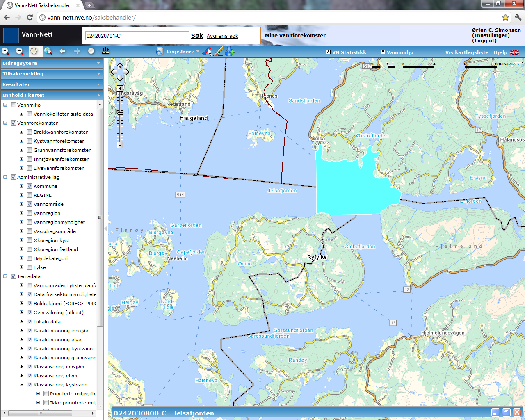
Task: Expand the Karakterisering elver node
Action: (x=22, y=340)
